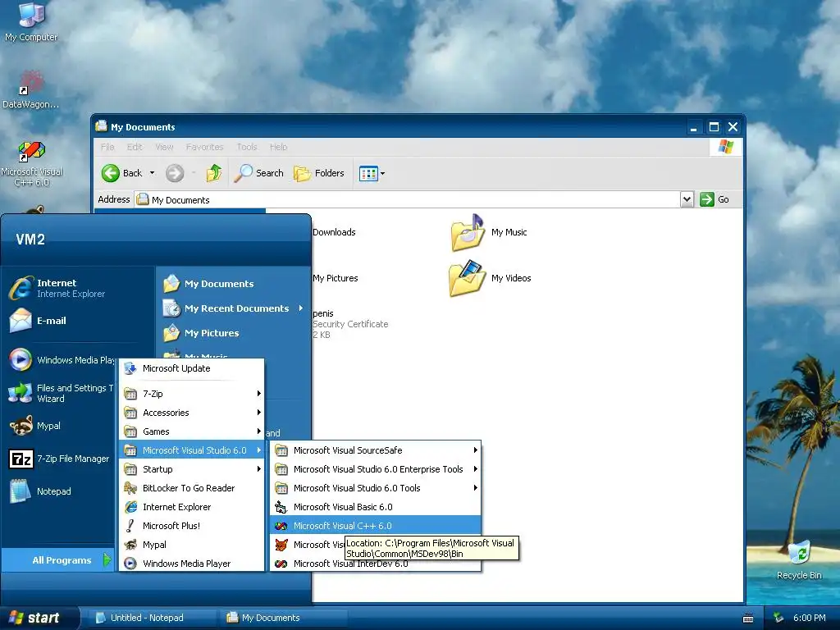Image resolution: width=840 pixels, height=630 pixels.
Task: Expand the 7-Zip program group
Action: click(x=192, y=394)
